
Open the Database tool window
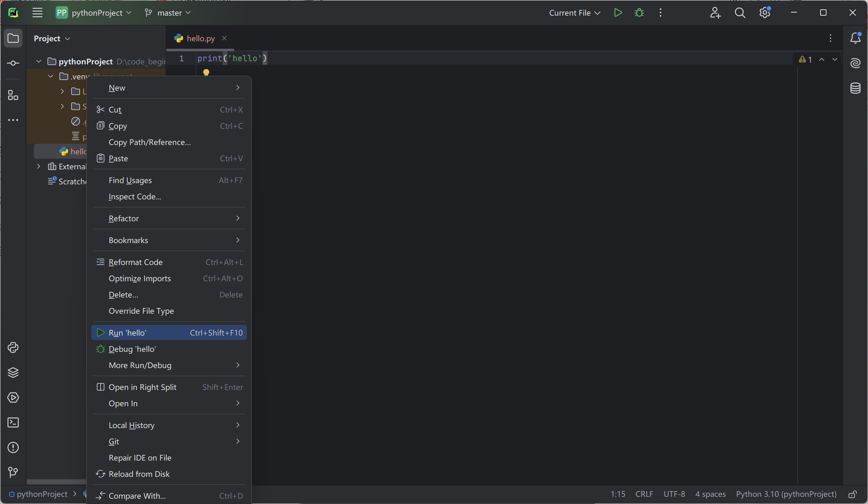coord(855,88)
